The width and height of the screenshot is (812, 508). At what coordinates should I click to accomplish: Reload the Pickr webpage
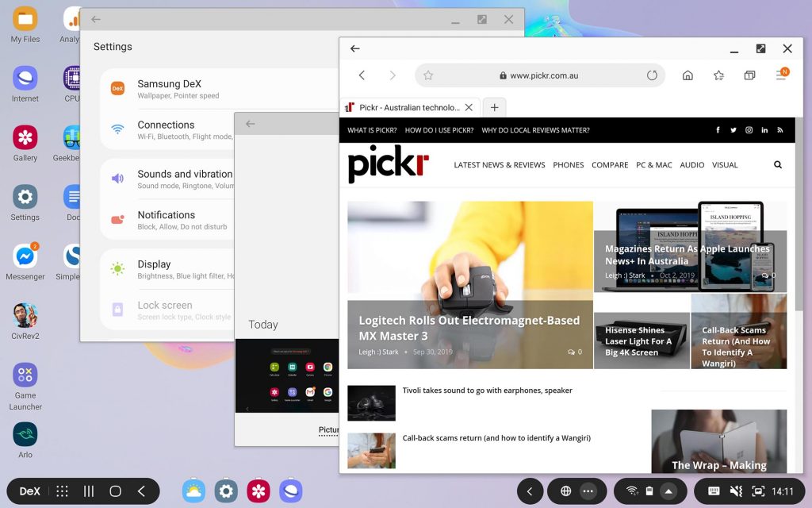click(652, 75)
